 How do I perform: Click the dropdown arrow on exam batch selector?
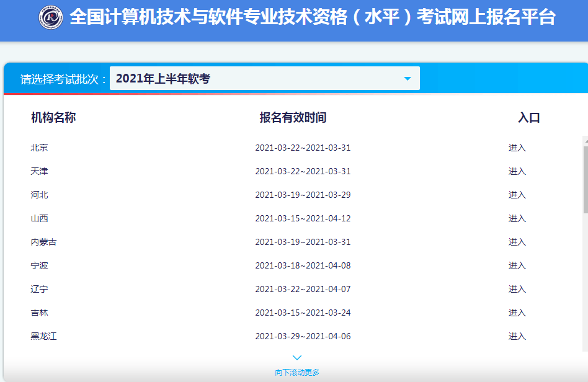click(x=408, y=78)
